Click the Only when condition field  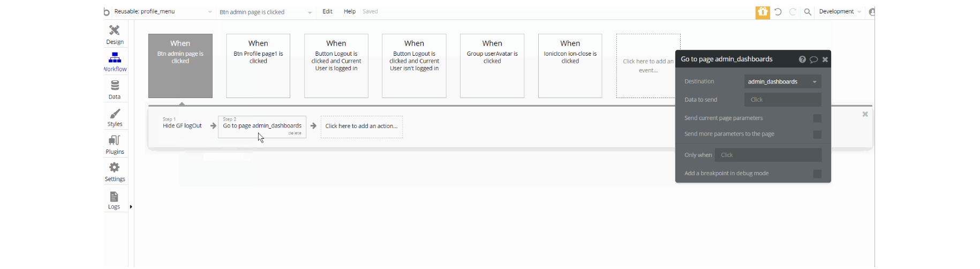click(x=768, y=155)
